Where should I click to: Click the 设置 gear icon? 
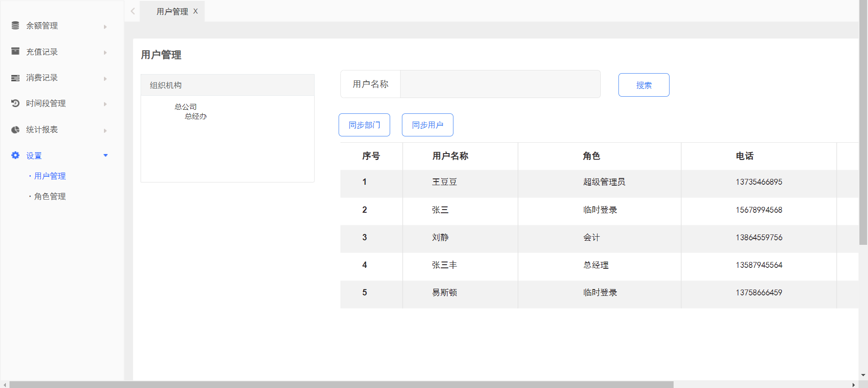[x=15, y=155]
